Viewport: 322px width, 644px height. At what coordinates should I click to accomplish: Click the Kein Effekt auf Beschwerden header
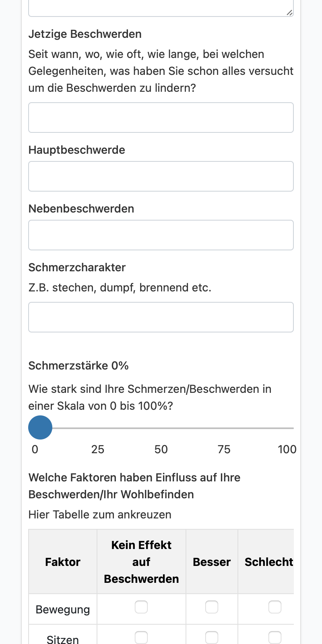[141, 562]
